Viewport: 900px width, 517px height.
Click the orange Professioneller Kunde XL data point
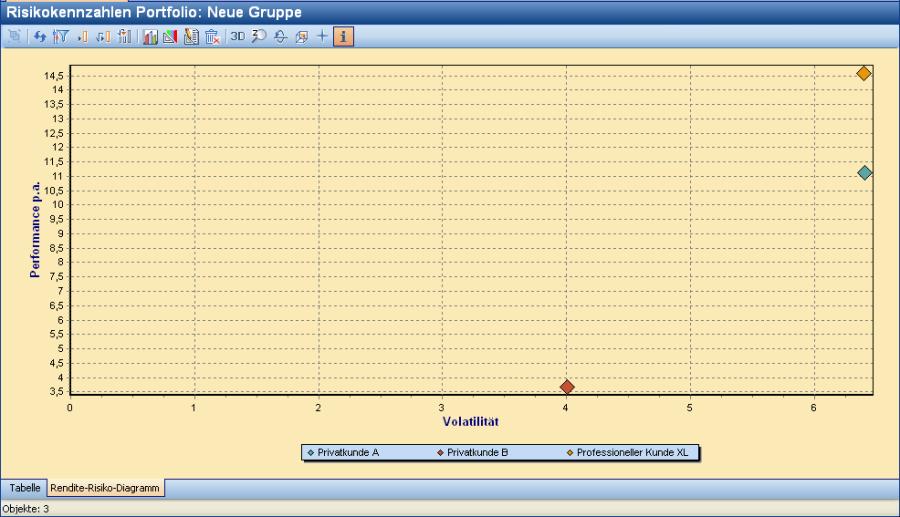click(x=863, y=74)
